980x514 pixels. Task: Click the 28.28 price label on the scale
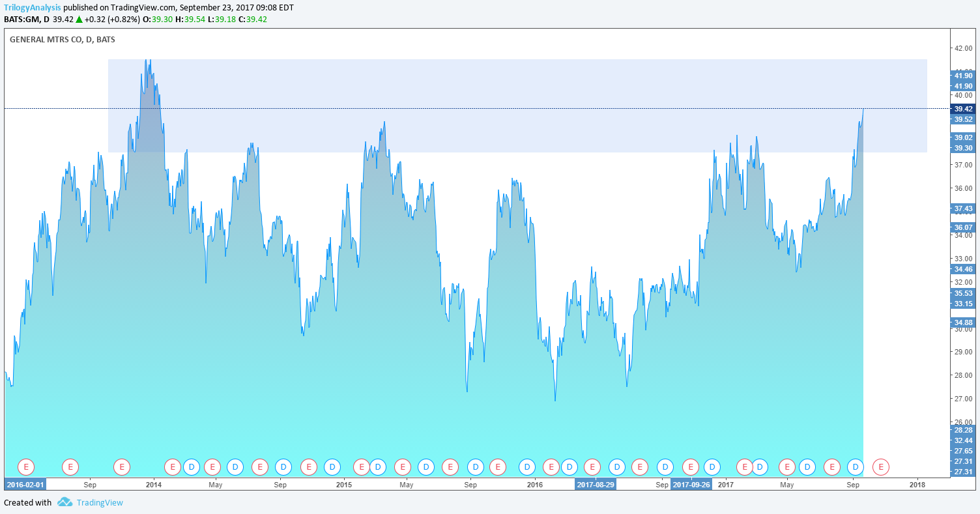[x=963, y=430]
